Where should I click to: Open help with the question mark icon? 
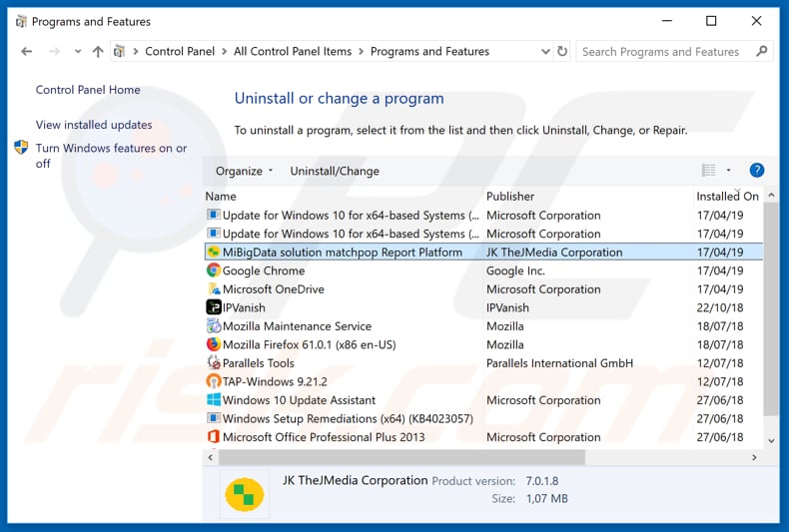click(x=757, y=171)
